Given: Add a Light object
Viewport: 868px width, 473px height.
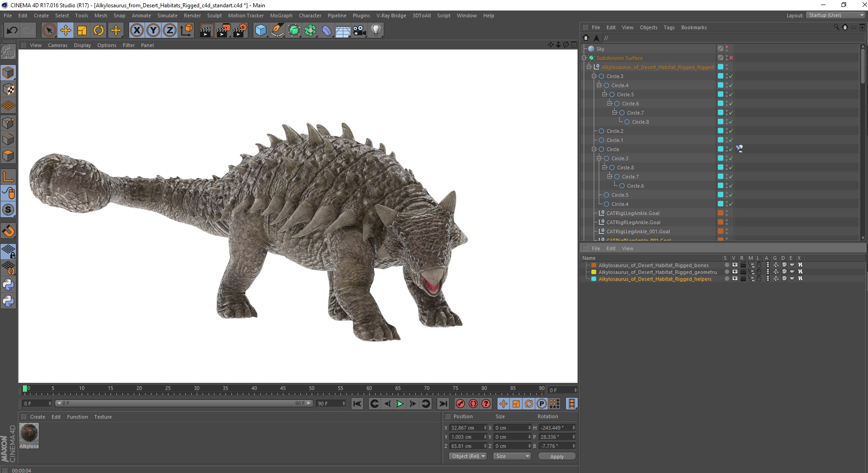Looking at the screenshot, I should click(x=376, y=31).
